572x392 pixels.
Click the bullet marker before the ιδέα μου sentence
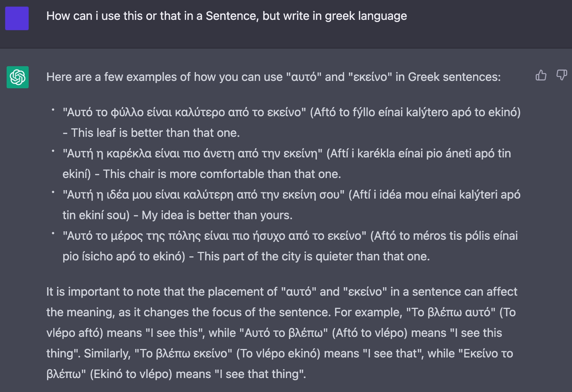pos(53,192)
